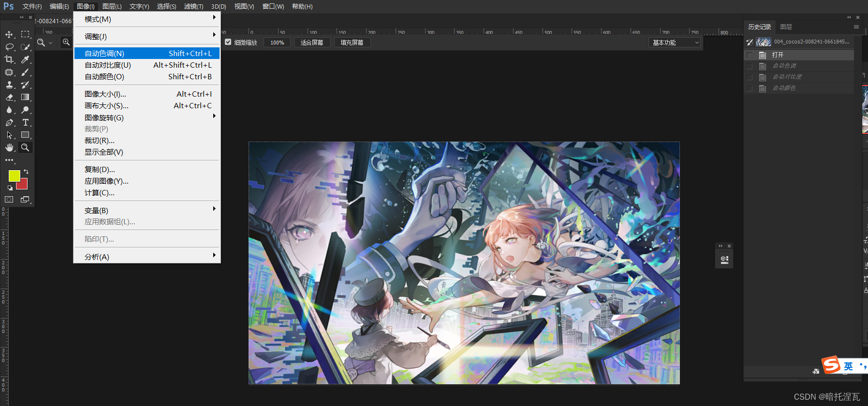Toggle Quick Mask mode
868x406 pixels.
click(9, 199)
